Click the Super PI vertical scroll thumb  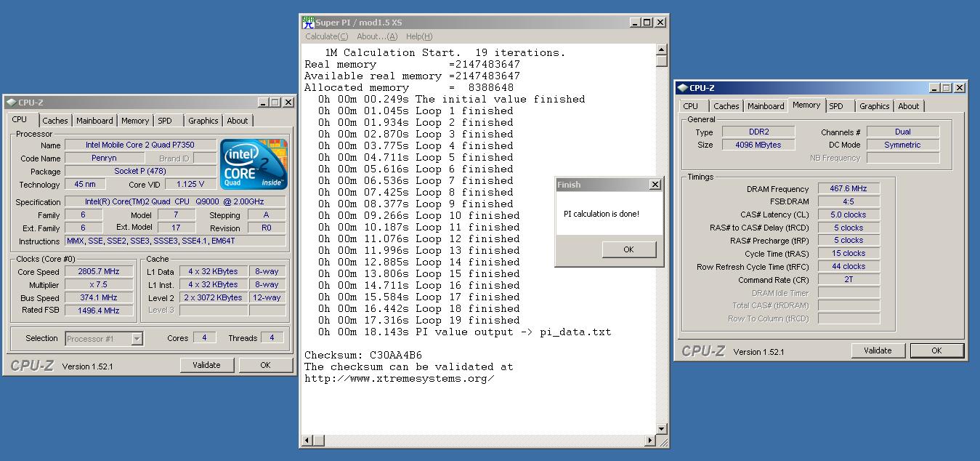coord(662,62)
